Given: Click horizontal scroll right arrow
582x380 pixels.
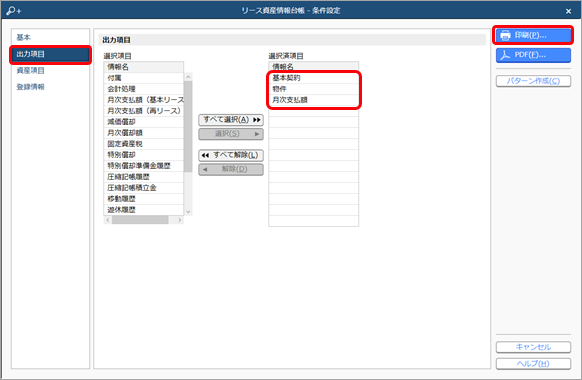Looking at the screenshot, I should point(180,220).
